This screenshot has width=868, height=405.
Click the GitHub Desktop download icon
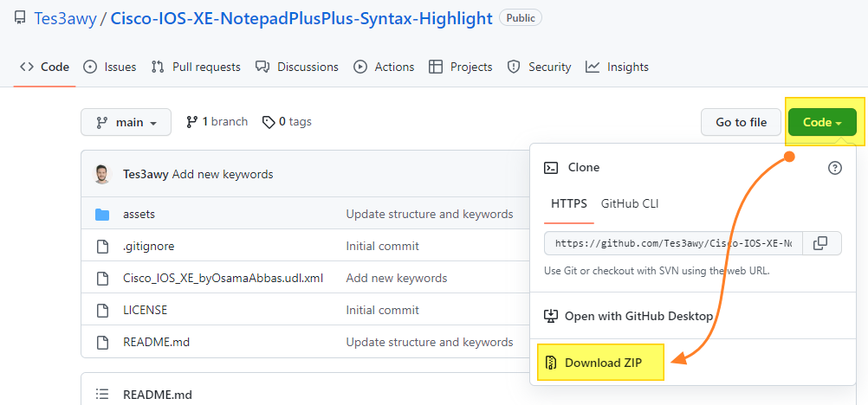550,316
